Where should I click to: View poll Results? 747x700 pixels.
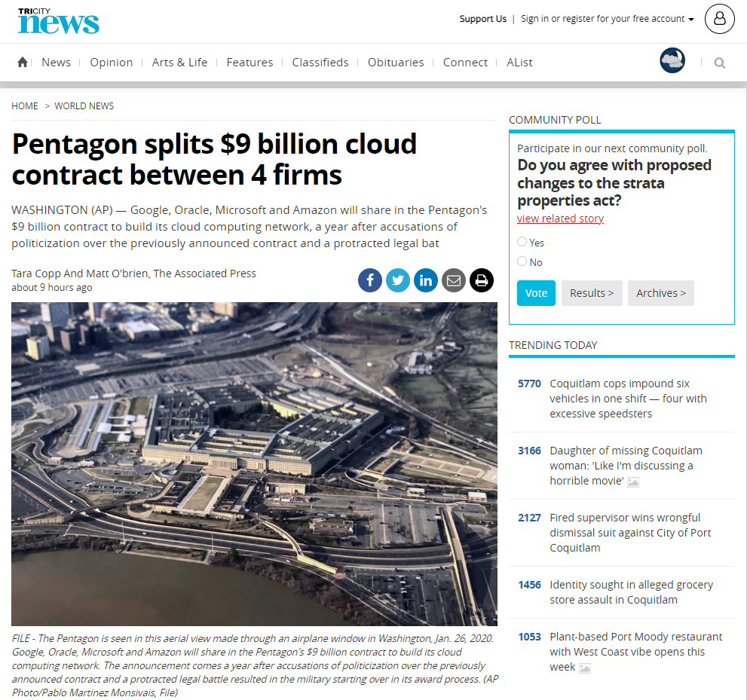tap(592, 293)
